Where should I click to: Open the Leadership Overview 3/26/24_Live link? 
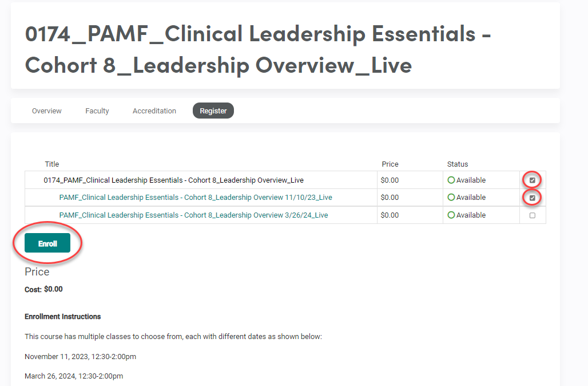click(193, 215)
